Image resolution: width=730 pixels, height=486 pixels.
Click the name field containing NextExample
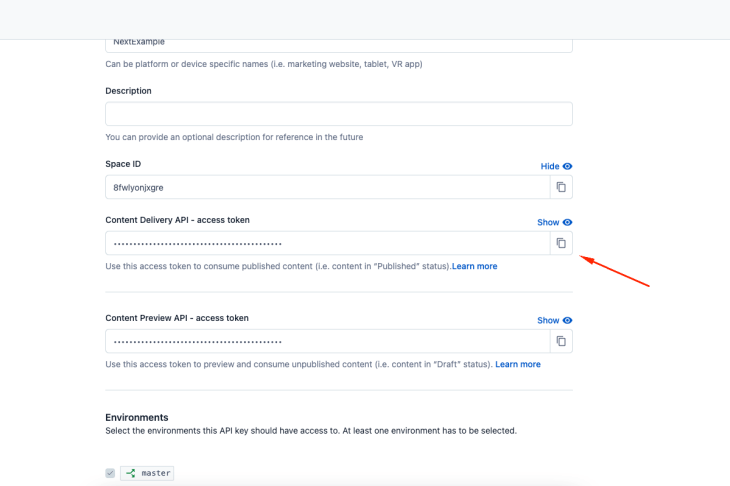(339, 45)
